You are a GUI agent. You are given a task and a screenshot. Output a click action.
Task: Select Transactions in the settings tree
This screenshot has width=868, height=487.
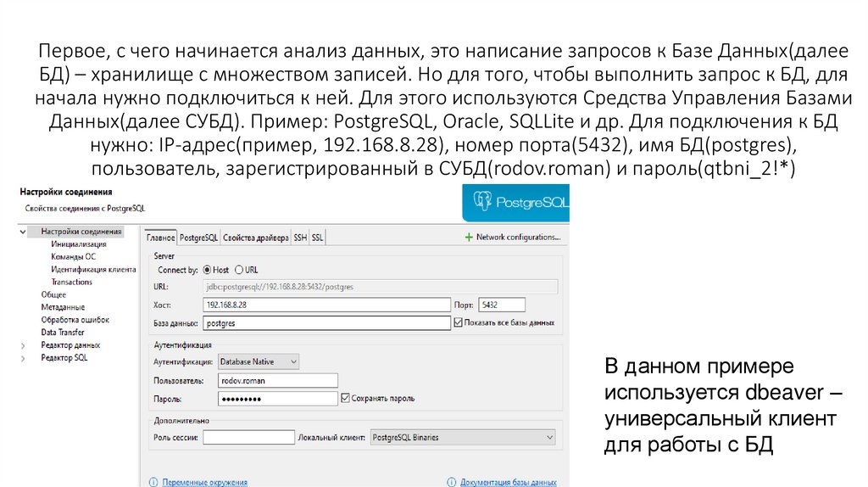click(71, 282)
